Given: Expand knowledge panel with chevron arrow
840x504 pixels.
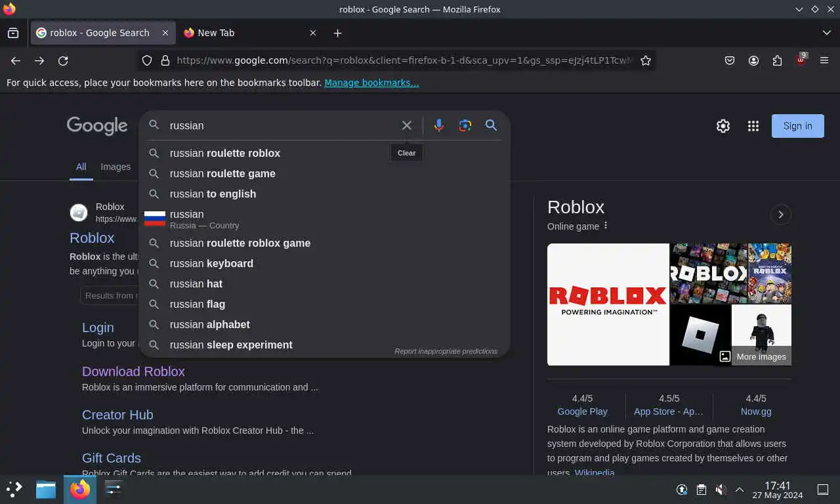Looking at the screenshot, I should (x=780, y=215).
